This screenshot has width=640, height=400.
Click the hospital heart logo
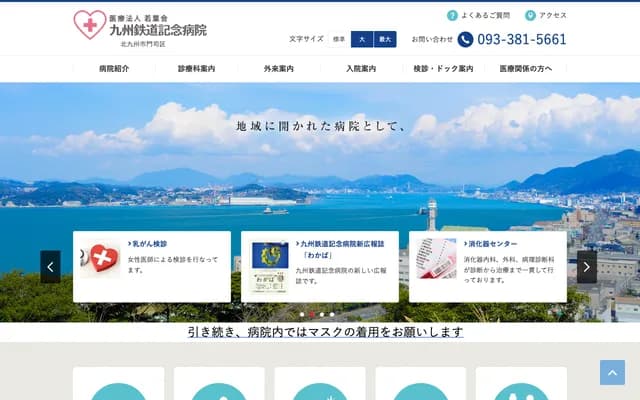(90, 24)
